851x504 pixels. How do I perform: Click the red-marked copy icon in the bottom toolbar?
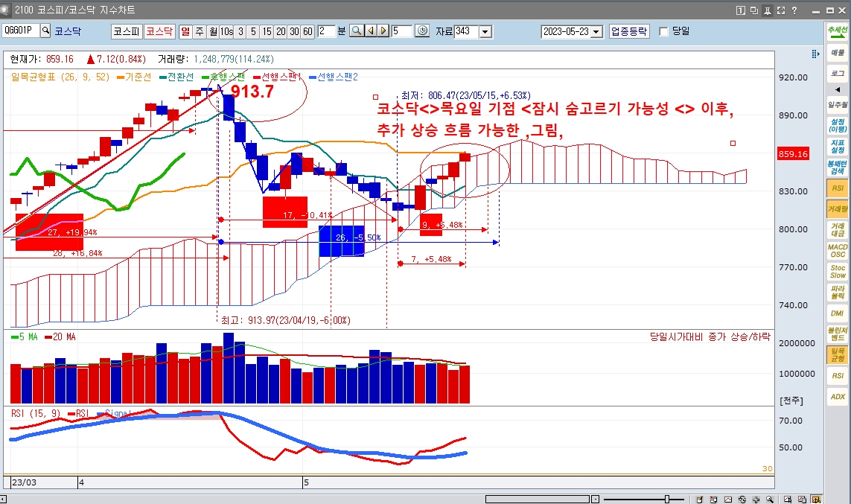tap(714, 499)
